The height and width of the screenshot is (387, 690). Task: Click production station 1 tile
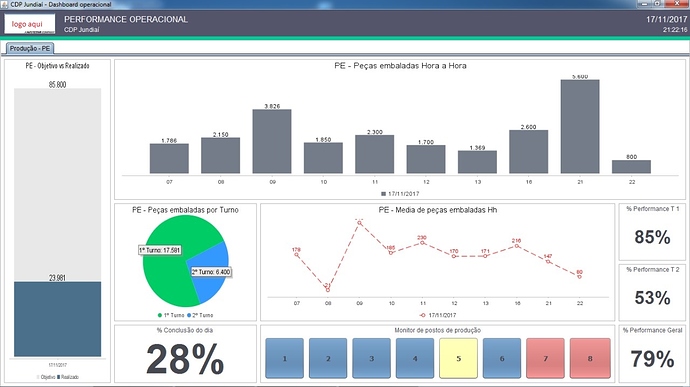pos(284,358)
